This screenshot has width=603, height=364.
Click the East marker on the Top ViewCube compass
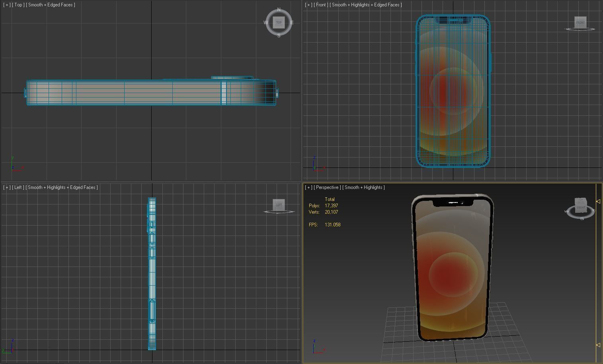coord(293,22)
